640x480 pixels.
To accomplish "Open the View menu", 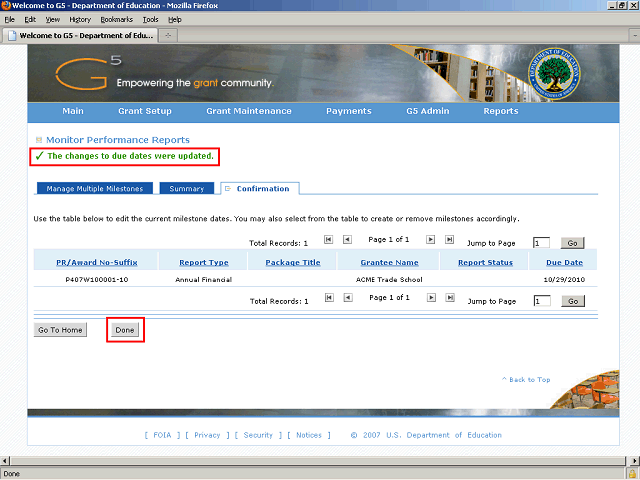I will [x=53, y=20].
